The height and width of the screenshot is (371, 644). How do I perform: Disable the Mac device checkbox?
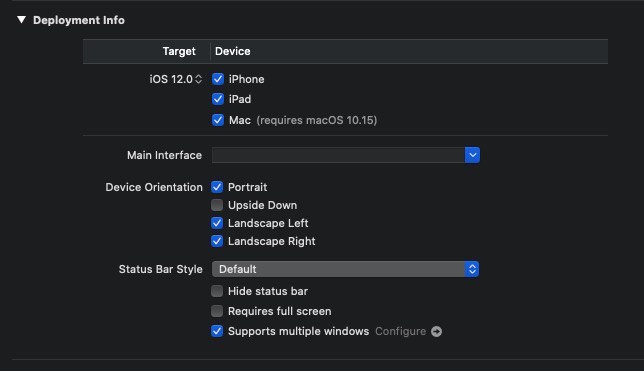coord(218,120)
